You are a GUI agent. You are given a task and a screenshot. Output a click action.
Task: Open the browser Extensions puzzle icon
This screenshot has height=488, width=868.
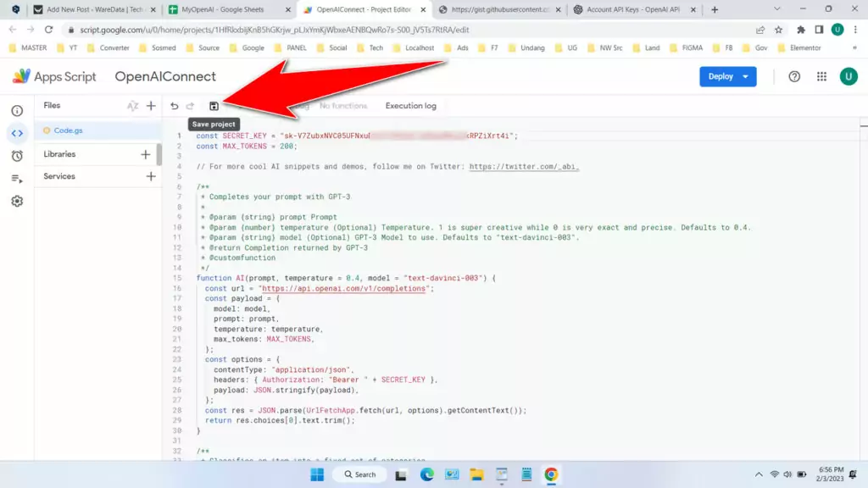pyautogui.click(x=801, y=30)
